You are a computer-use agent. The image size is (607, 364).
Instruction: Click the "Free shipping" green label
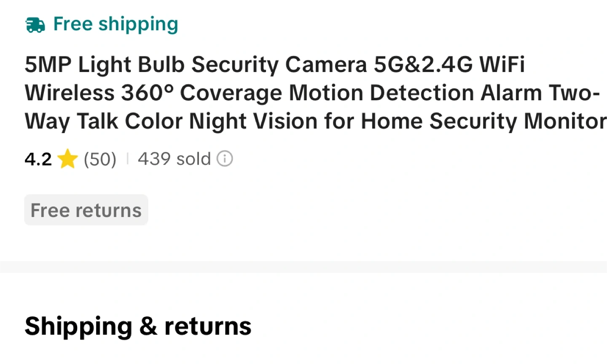click(115, 24)
